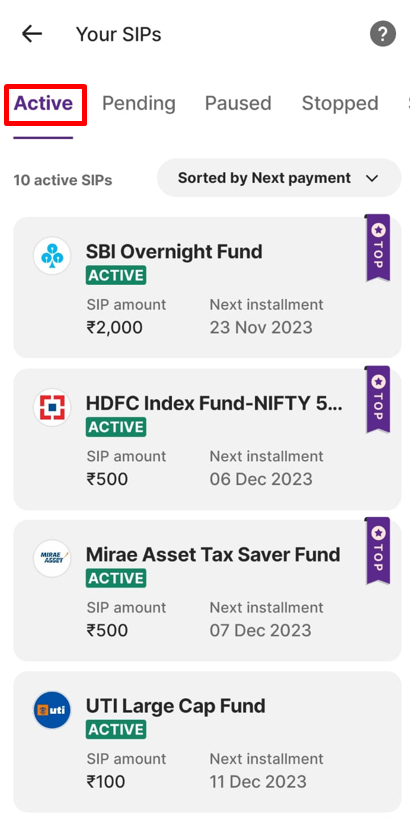Select the Active tab
410x819 pixels.
click(43, 103)
